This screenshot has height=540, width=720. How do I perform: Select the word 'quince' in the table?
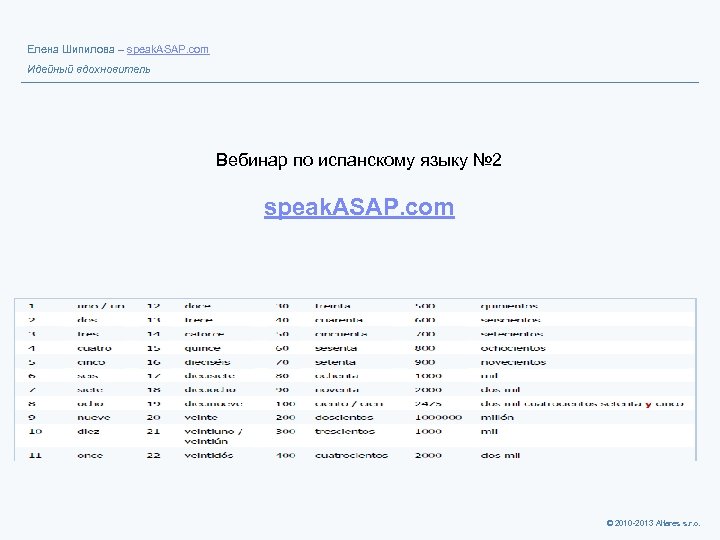click(x=202, y=349)
